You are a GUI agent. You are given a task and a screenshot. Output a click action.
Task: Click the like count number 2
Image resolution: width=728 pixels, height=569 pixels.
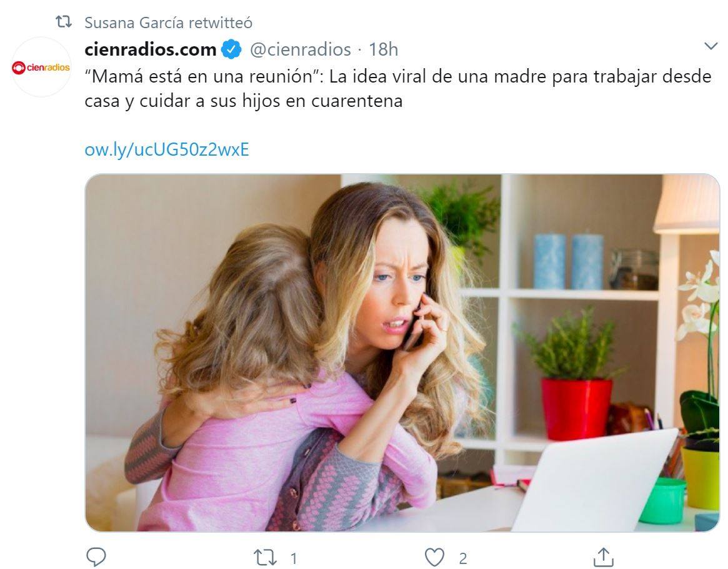463,558
